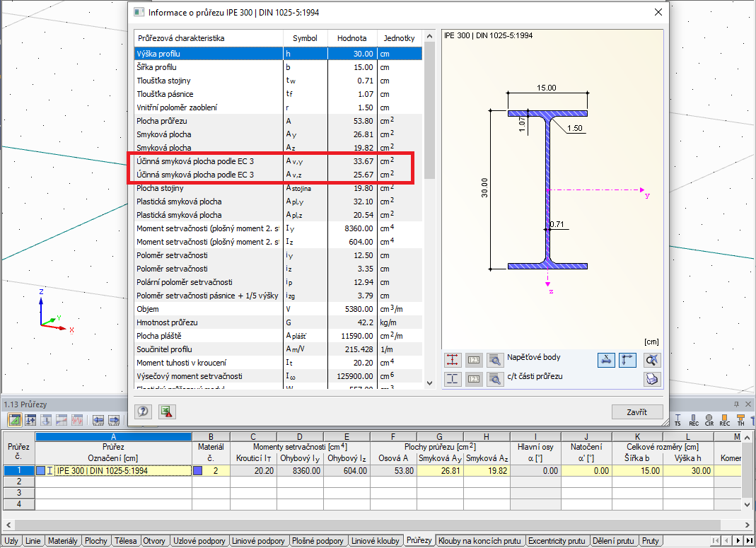
Task: Export section properties to Excel
Action: pyautogui.click(x=167, y=412)
